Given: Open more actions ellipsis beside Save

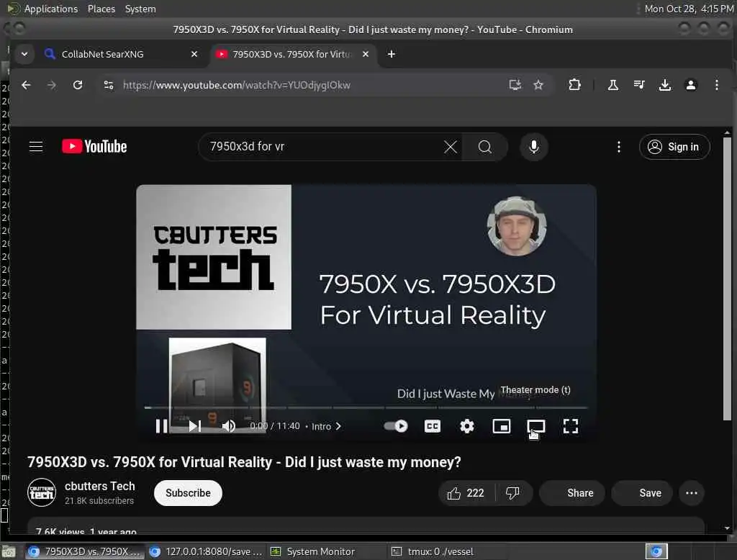Looking at the screenshot, I should pyautogui.click(x=692, y=493).
